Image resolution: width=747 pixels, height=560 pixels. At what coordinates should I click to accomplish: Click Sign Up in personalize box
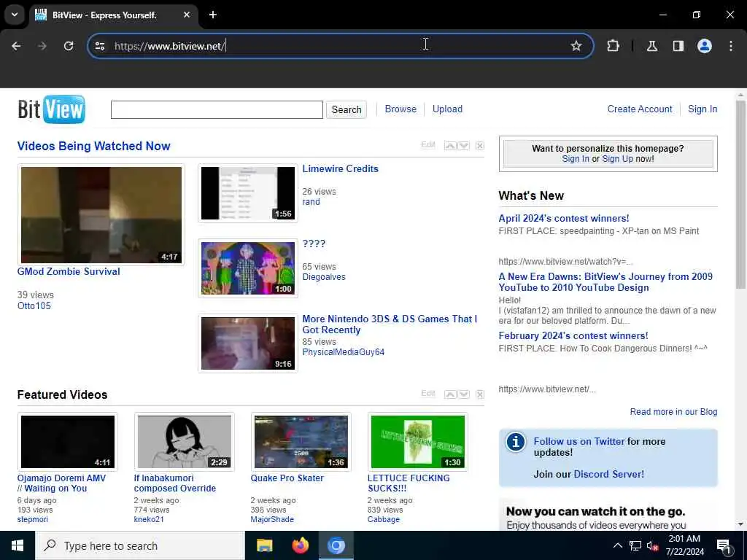(x=617, y=159)
